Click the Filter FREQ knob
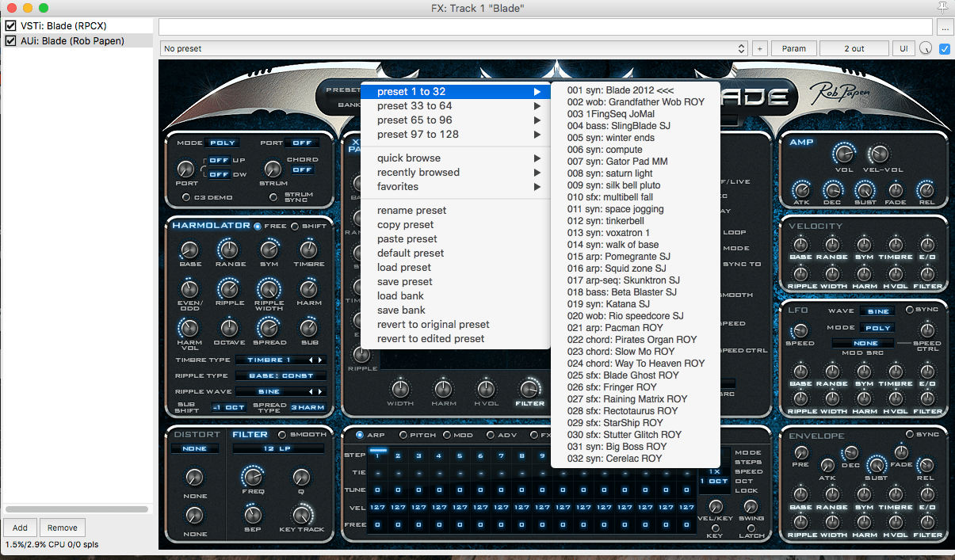The image size is (955, 560). coord(253,476)
